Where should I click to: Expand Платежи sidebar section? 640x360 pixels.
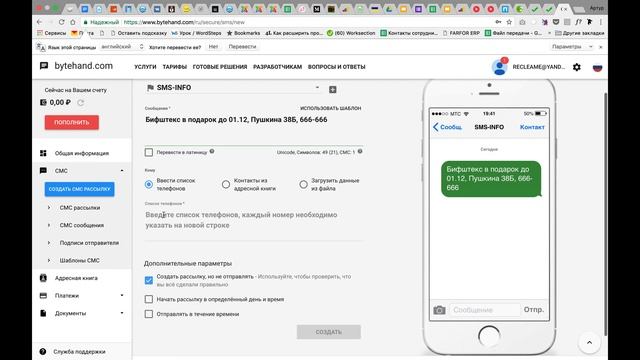[122, 295]
